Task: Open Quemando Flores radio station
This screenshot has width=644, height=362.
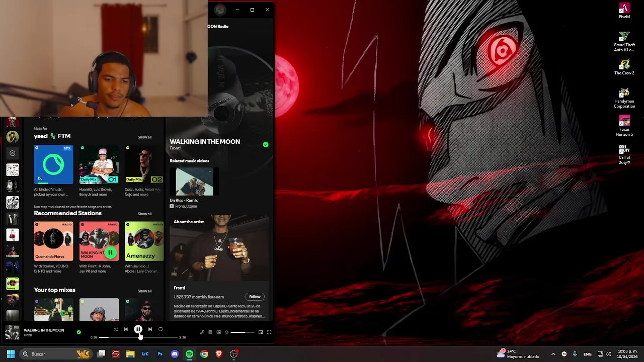Action: click(53, 241)
